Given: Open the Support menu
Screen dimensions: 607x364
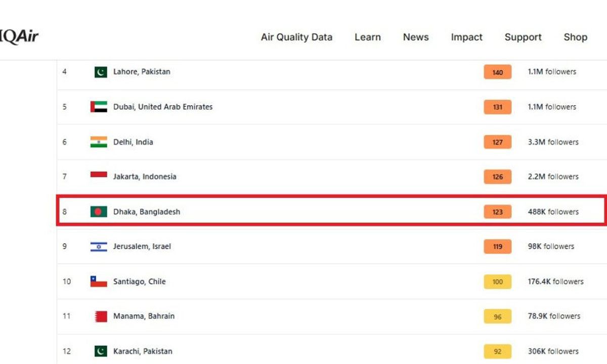Looking at the screenshot, I should (x=523, y=37).
